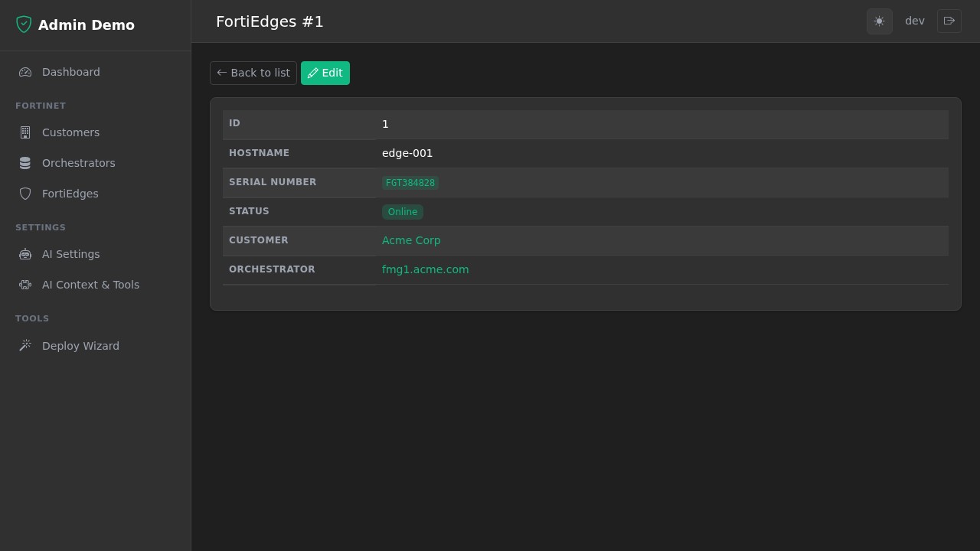Open the Acme Corp customer link

coord(411,240)
